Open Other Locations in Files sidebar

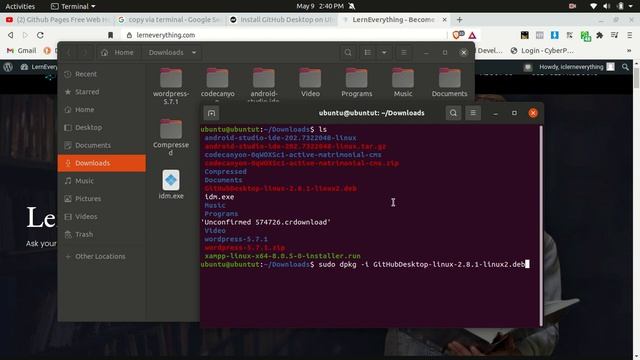tap(102, 256)
